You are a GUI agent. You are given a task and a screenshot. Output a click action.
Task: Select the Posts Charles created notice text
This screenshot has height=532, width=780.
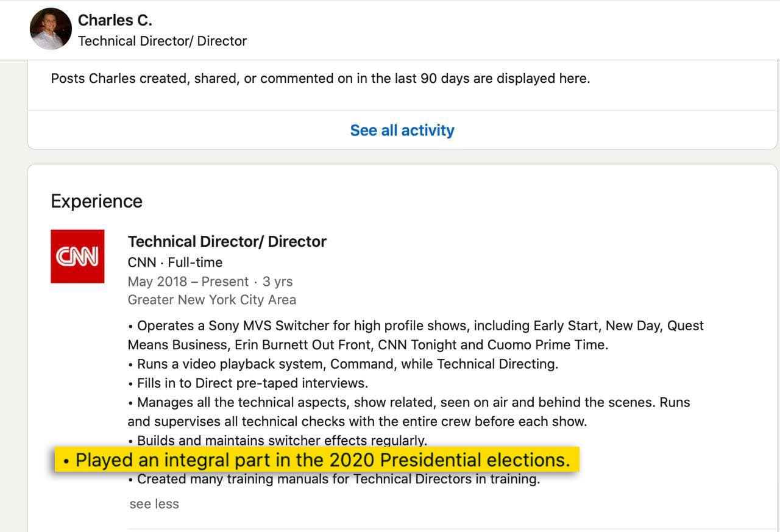(x=321, y=79)
